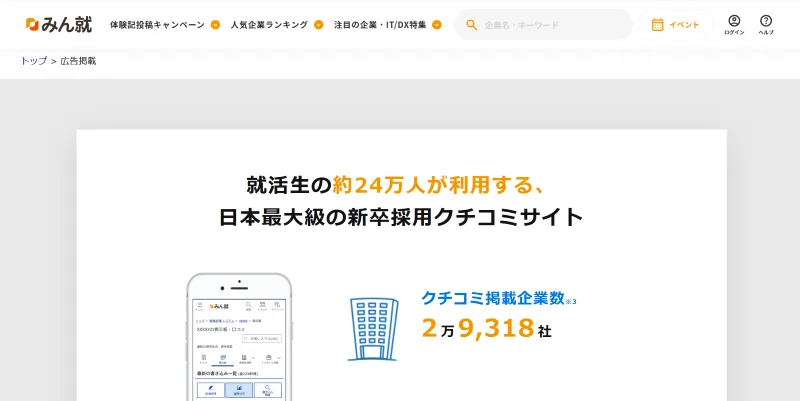The image size is (800, 401).
Task: Click the search magnifier icon
Action: [x=471, y=24]
